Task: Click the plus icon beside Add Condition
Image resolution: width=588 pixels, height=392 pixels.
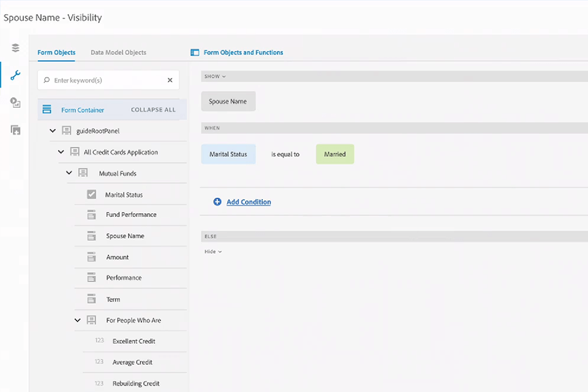Action: (217, 202)
